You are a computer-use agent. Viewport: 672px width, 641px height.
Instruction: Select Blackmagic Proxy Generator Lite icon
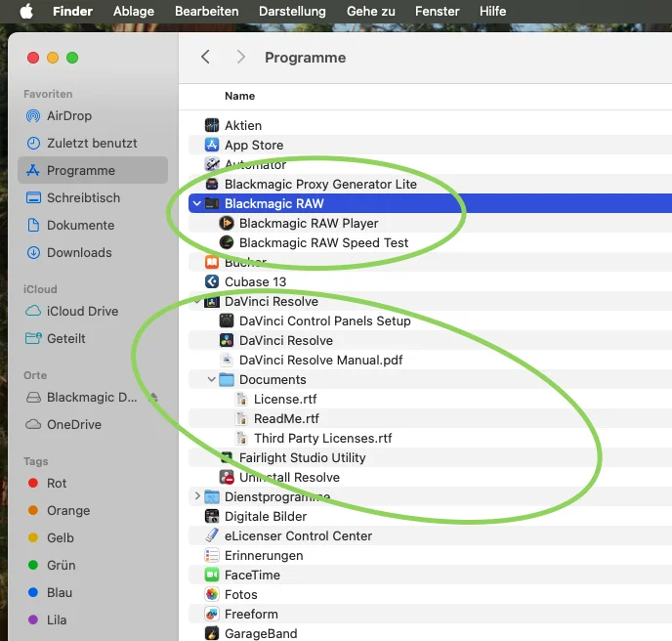(x=212, y=184)
